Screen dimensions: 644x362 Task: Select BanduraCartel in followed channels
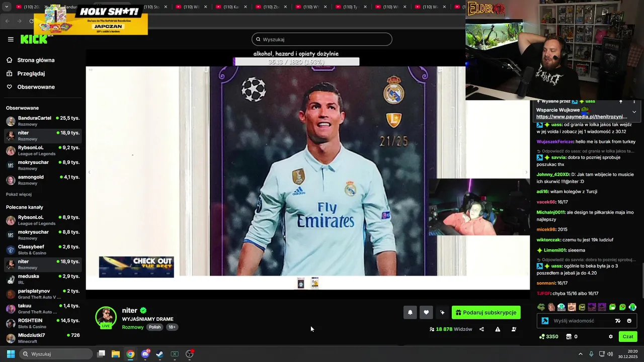click(x=43, y=121)
